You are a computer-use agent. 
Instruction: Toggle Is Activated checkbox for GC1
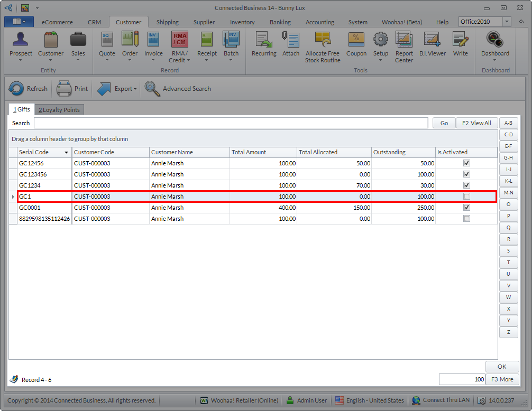tap(466, 197)
